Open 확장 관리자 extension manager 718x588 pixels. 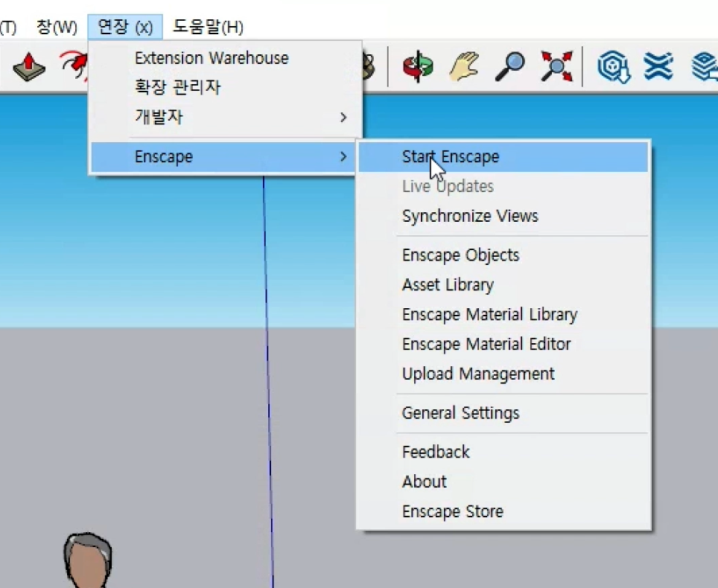click(178, 87)
